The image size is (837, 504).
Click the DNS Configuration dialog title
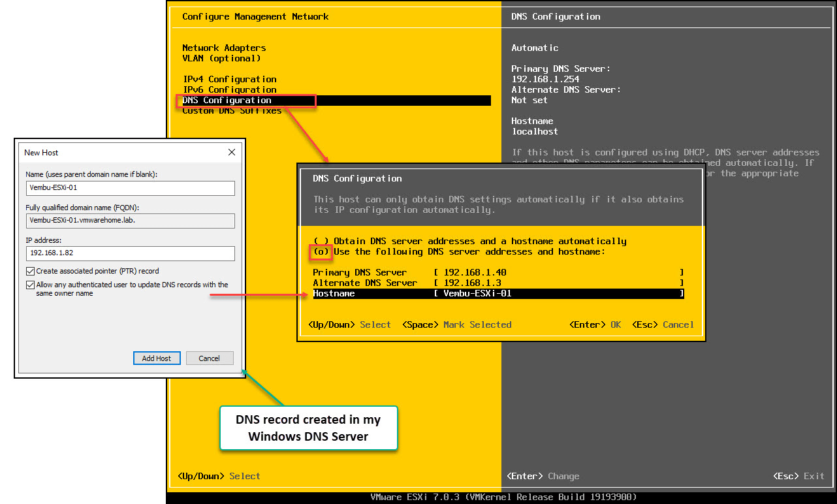pos(357,178)
